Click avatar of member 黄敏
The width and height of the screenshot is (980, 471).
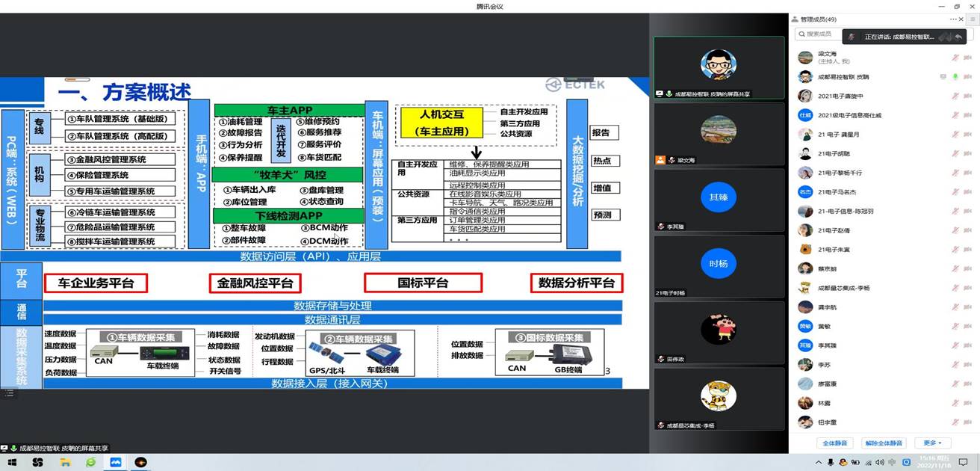(x=804, y=326)
